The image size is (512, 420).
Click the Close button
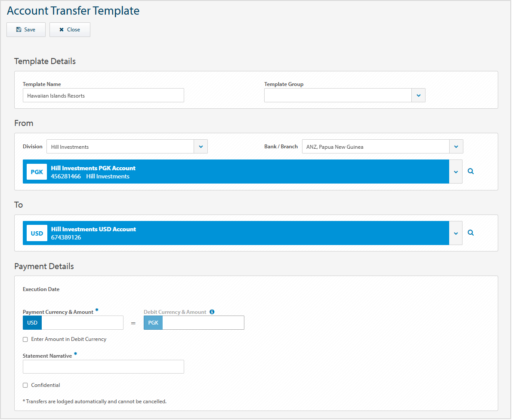70,29
